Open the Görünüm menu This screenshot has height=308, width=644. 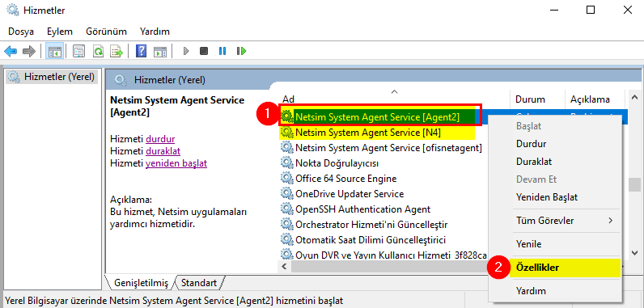106,32
